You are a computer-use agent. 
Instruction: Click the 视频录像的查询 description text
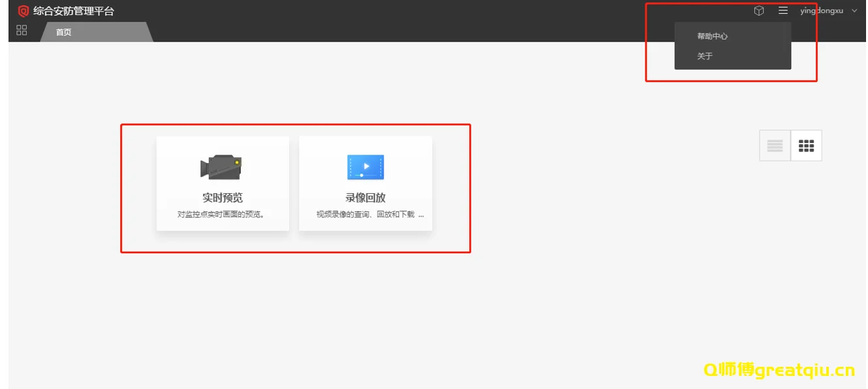click(365, 215)
